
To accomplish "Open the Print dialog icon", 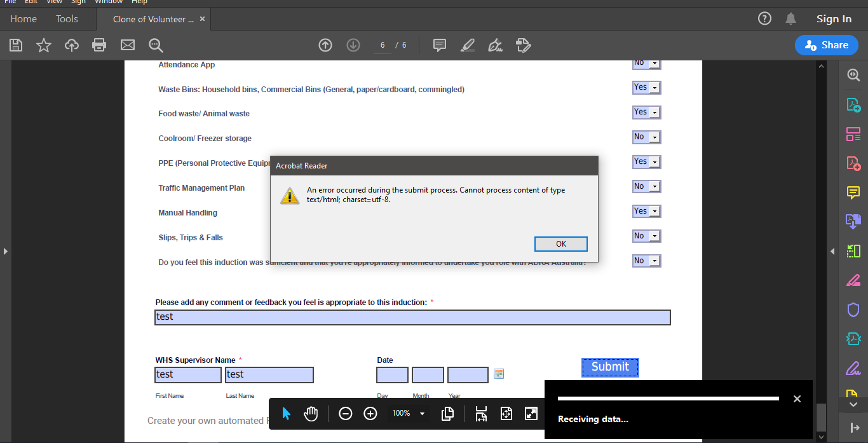I will tap(99, 44).
